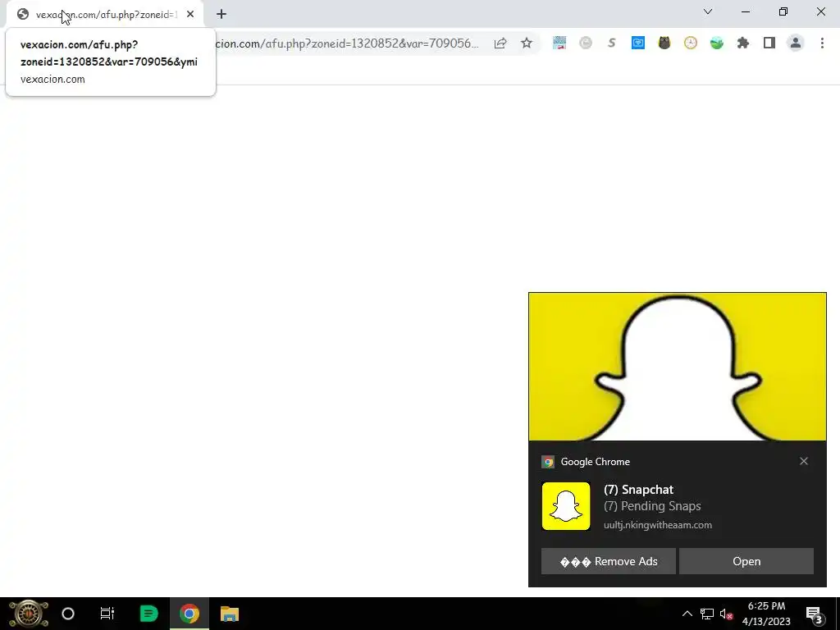Open Cortana search circle in taskbar
840x630 pixels.
(x=68, y=614)
